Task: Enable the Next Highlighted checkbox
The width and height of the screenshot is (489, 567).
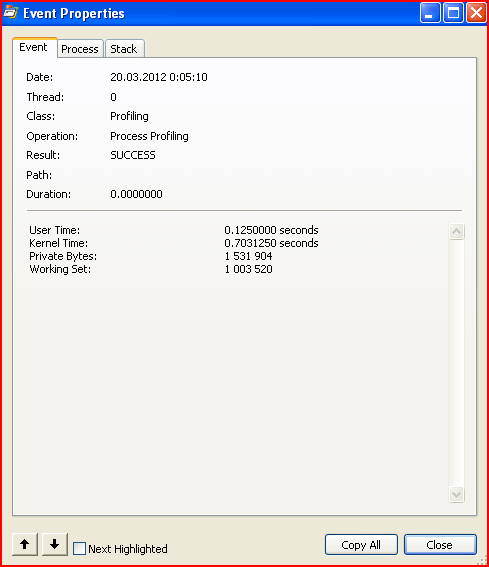Action: [79, 549]
